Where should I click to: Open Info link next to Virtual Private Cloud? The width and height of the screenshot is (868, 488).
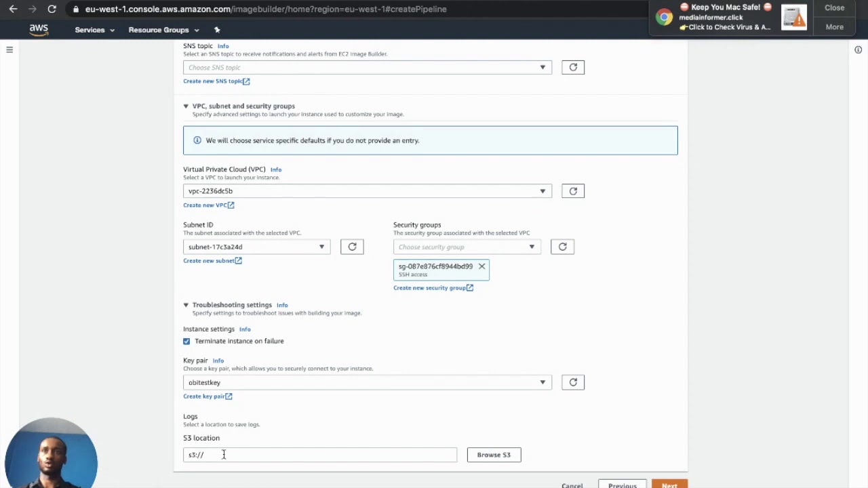(276, 169)
